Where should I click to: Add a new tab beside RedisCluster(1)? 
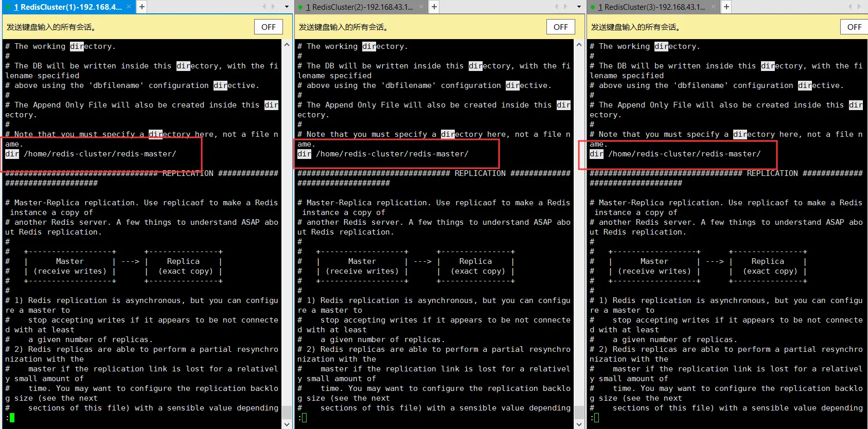(142, 7)
